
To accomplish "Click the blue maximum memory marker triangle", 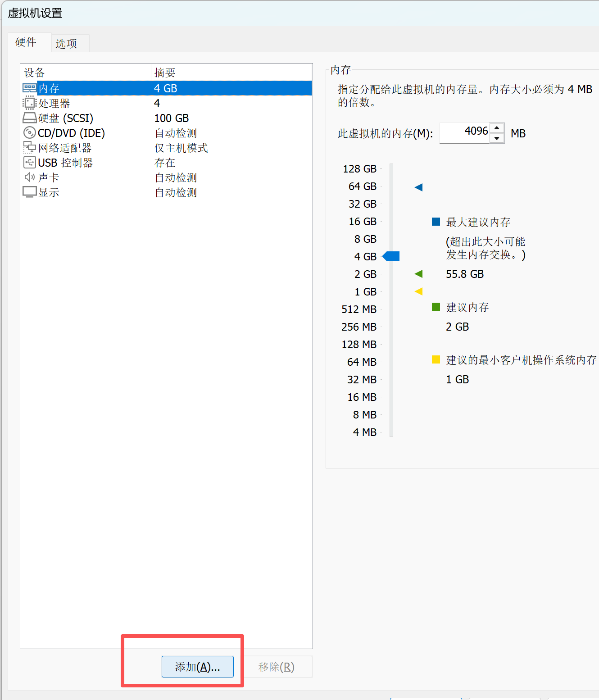I will tap(418, 187).
